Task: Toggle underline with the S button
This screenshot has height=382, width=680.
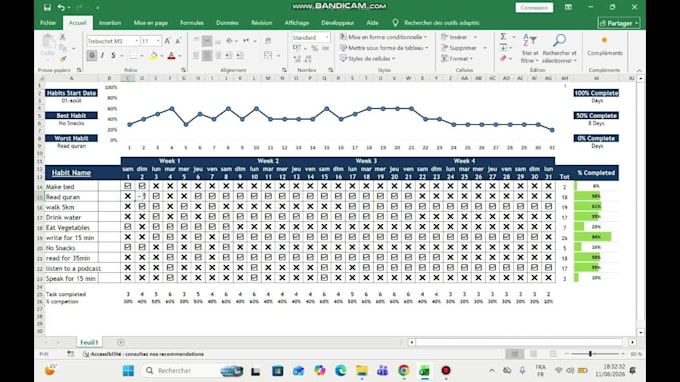Action: (x=113, y=56)
